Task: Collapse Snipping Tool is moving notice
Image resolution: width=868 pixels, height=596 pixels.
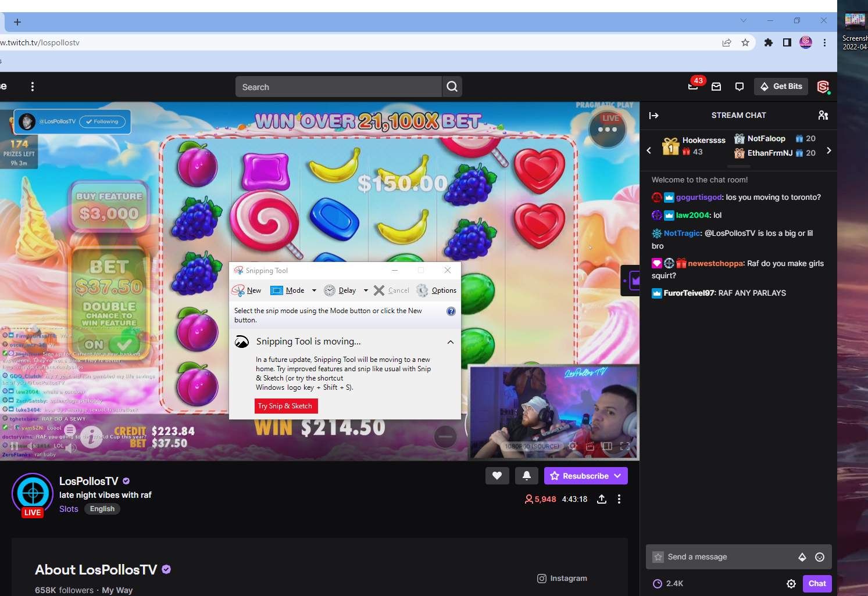Action: (x=451, y=342)
